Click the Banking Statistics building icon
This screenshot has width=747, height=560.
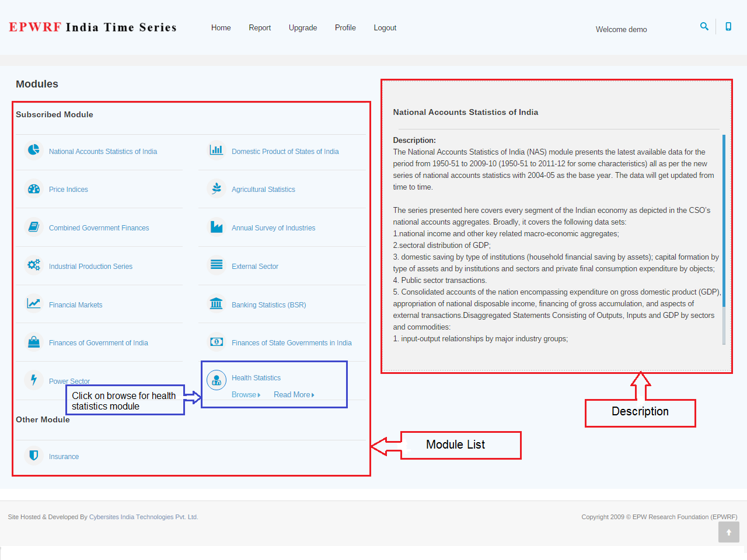[x=217, y=303]
